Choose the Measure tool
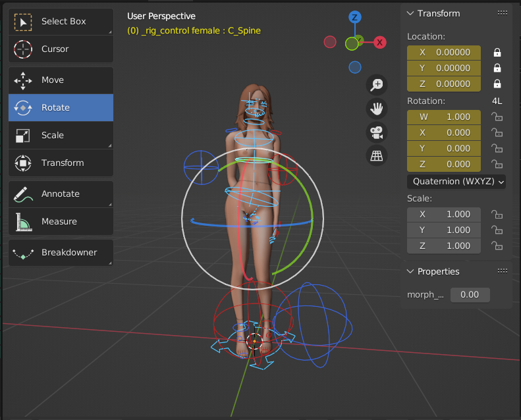The height and width of the screenshot is (420, 521). [61, 221]
